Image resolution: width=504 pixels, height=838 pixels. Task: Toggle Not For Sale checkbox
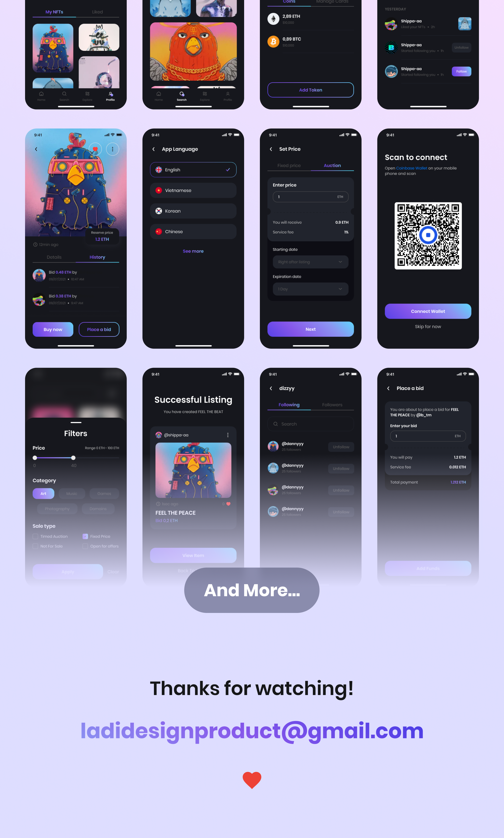(x=36, y=546)
